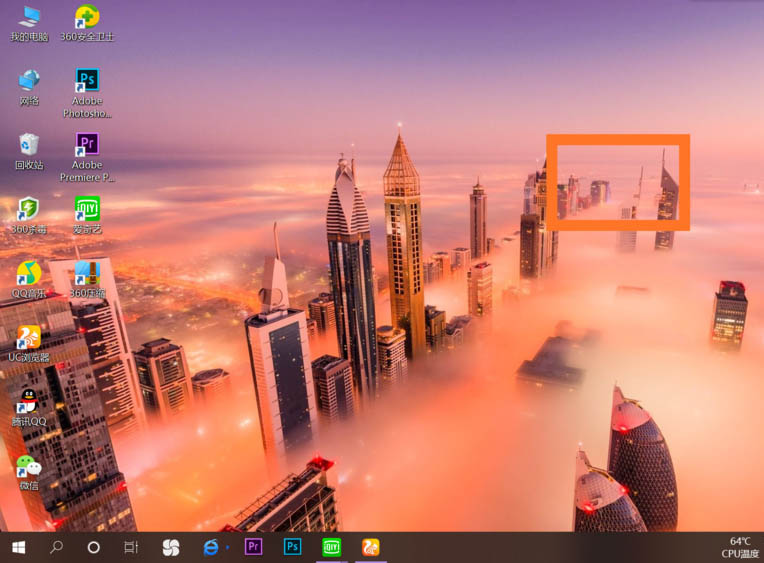The image size is (764, 563).
Task: Open the 360安全卫士 desktop shortcut
Action: [x=87, y=23]
